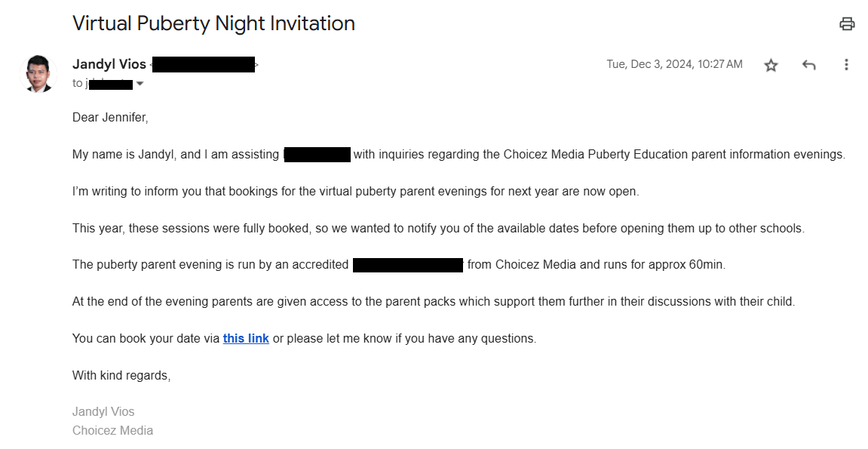Click the redacted name after "I am assisting"
The height and width of the screenshot is (449, 868).
317,155
